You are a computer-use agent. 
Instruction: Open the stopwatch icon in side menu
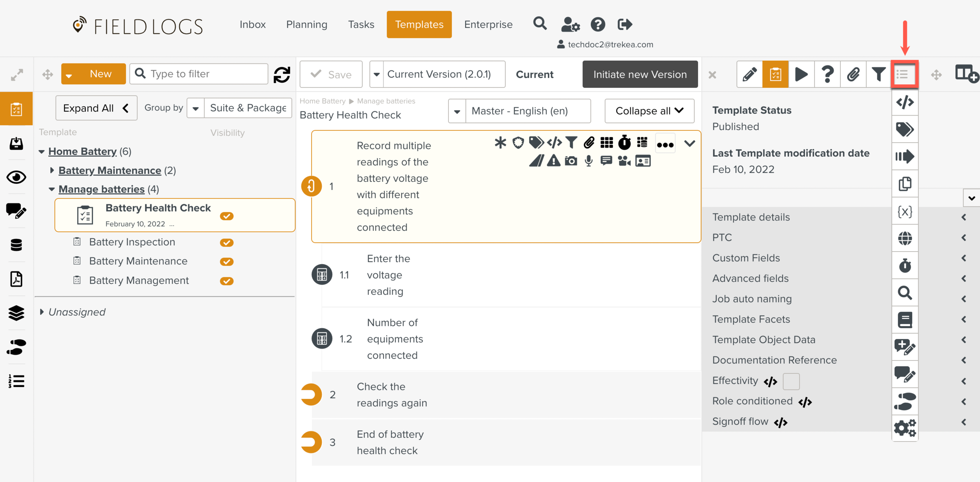[905, 266]
